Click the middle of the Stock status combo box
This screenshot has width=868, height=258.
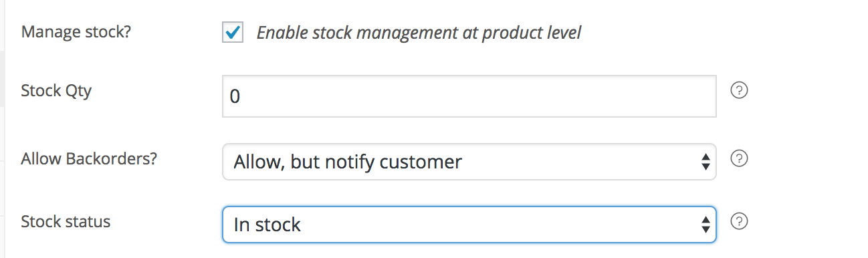(x=469, y=225)
